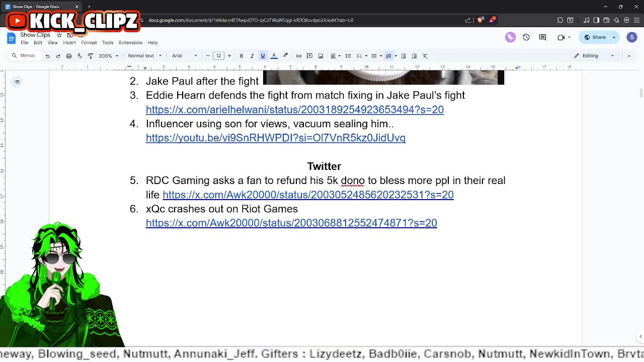Open the youtu.be vacuum sealing link
This screenshot has width=644, height=362.
pos(276,138)
